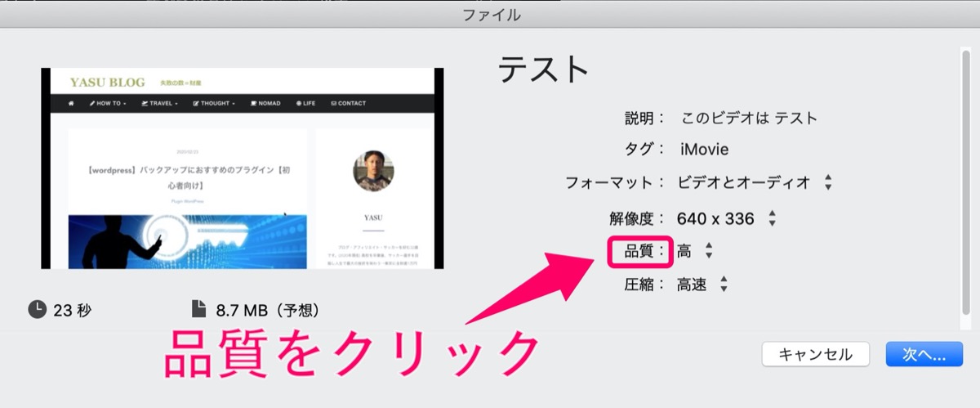Click the 次へ... button
The height and width of the screenshot is (408, 980).
pos(924,354)
